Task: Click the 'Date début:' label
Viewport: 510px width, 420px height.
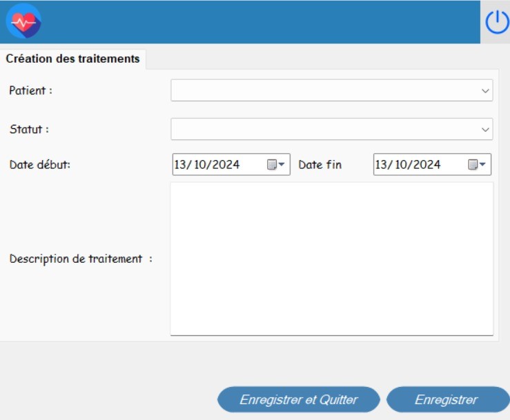Action: point(39,165)
